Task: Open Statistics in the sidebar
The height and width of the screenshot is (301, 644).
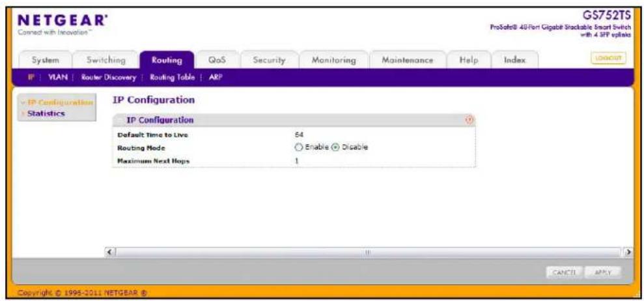Action: click(46, 113)
